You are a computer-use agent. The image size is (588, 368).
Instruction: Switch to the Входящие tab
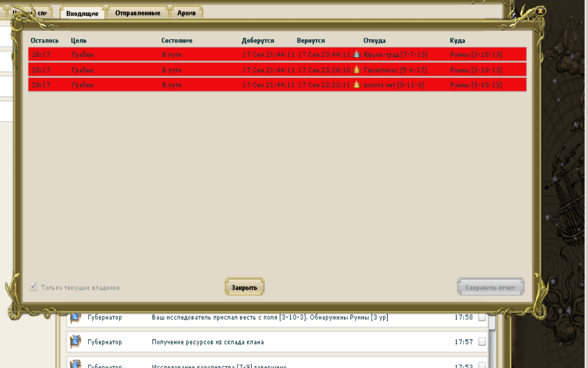click(x=82, y=13)
